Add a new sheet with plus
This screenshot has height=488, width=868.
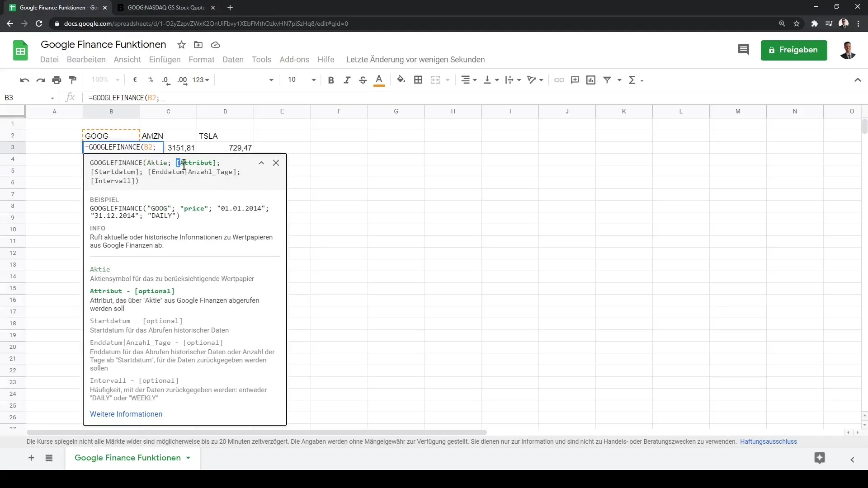31,458
